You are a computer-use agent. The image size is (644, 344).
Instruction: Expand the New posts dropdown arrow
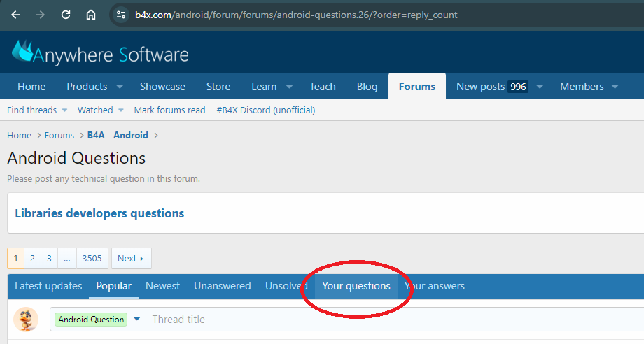[540, 87]
